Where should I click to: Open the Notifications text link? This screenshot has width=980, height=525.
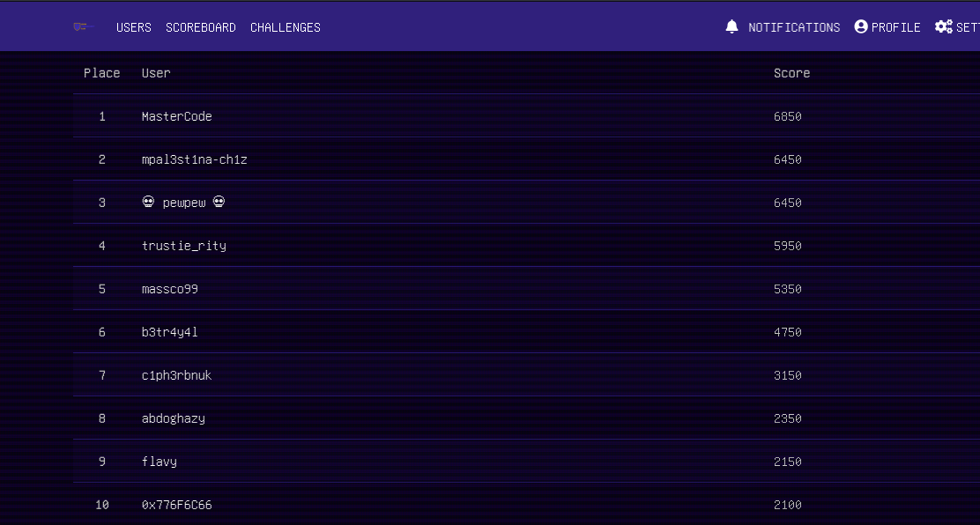793,27
